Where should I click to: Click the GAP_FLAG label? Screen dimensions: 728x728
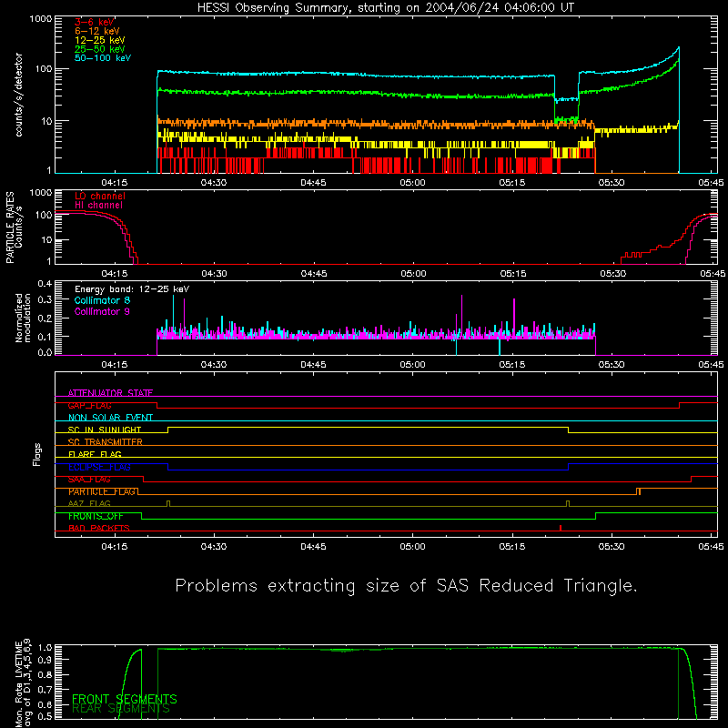point(89,405)
